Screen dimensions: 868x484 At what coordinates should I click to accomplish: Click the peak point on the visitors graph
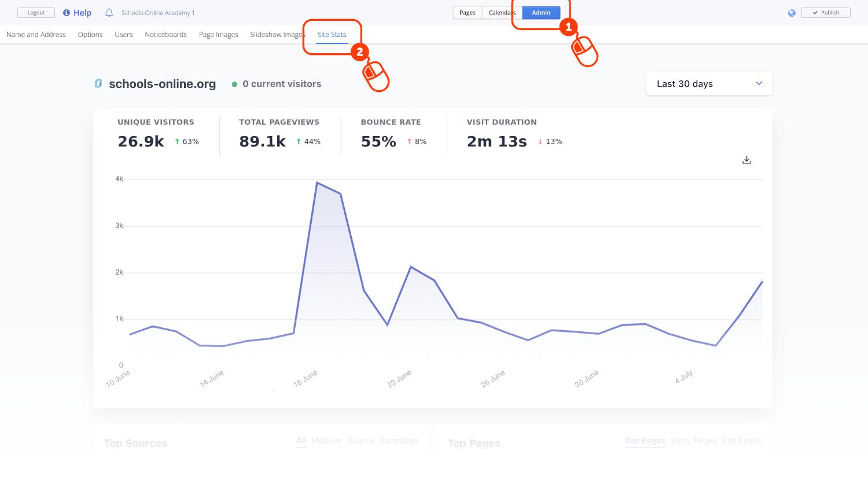pos(317,183)
